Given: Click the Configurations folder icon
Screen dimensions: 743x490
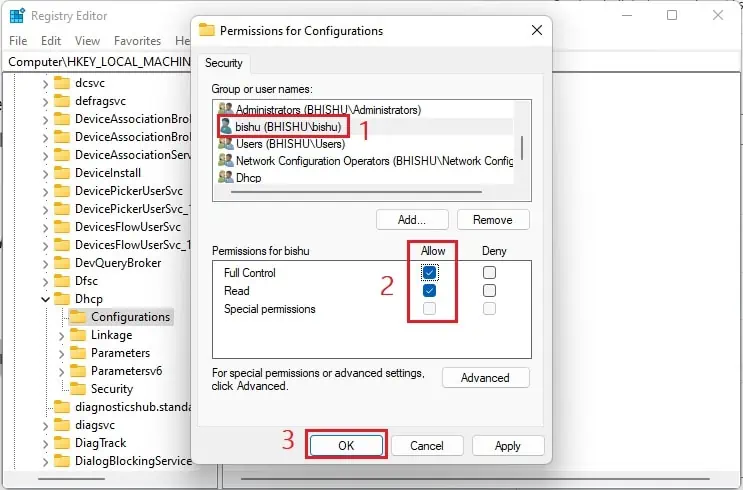Looking at the screenshot, I should (x=78, y=317).
